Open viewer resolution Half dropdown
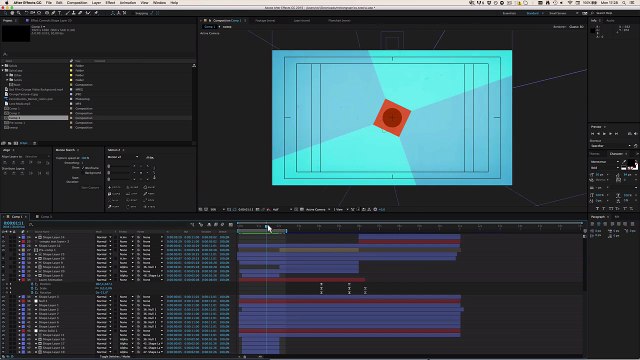The image size is (640, 360). [282, 209]
